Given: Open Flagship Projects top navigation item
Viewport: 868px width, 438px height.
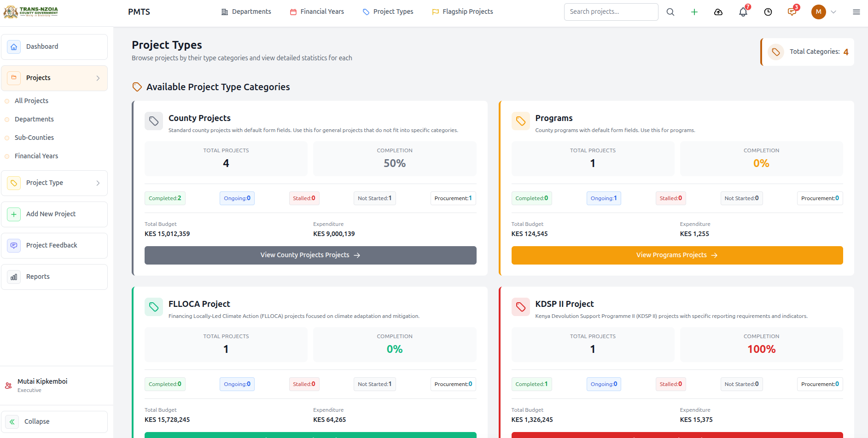Looking at the screenshot, I should (x=462, y=12).
